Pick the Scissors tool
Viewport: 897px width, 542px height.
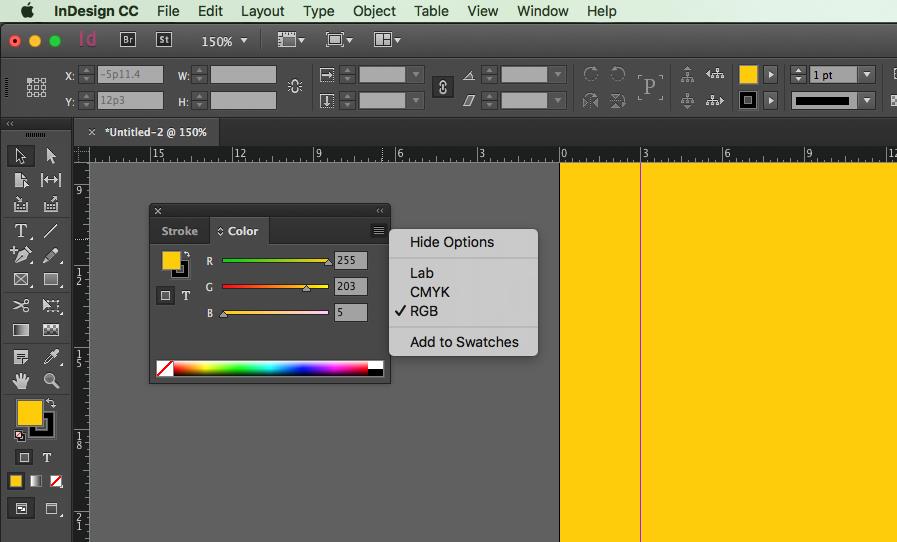point(21,306)
